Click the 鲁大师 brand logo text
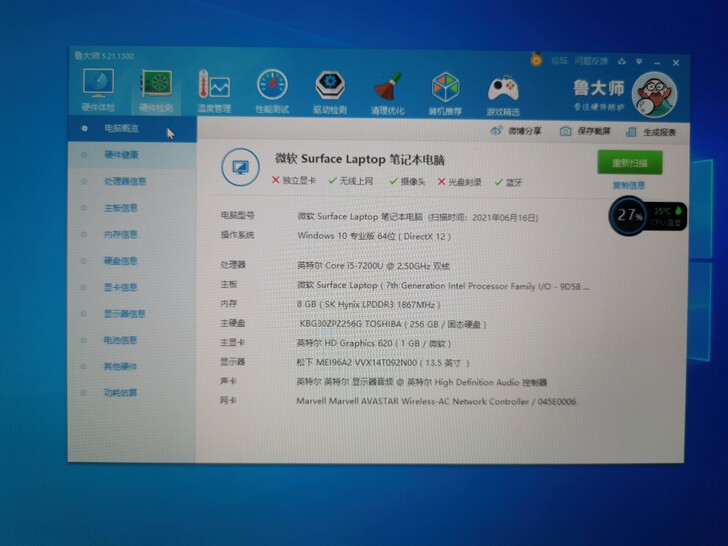 pyautogui.click(x=599, y=87)
